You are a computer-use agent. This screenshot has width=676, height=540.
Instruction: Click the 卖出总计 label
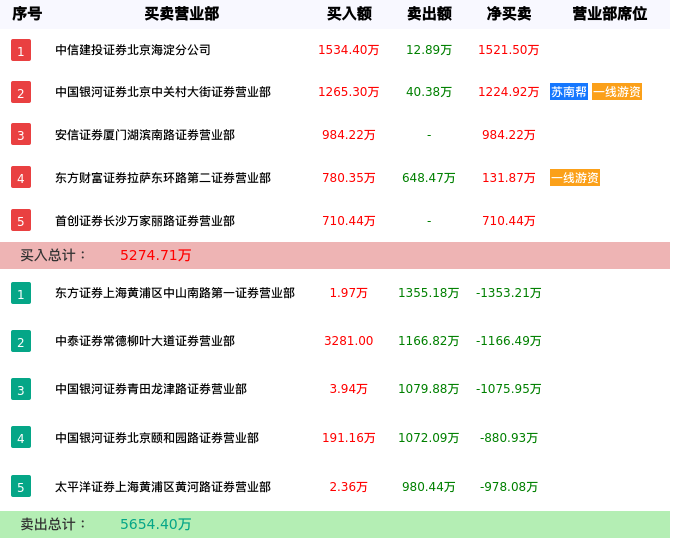(x=53, y=524)
